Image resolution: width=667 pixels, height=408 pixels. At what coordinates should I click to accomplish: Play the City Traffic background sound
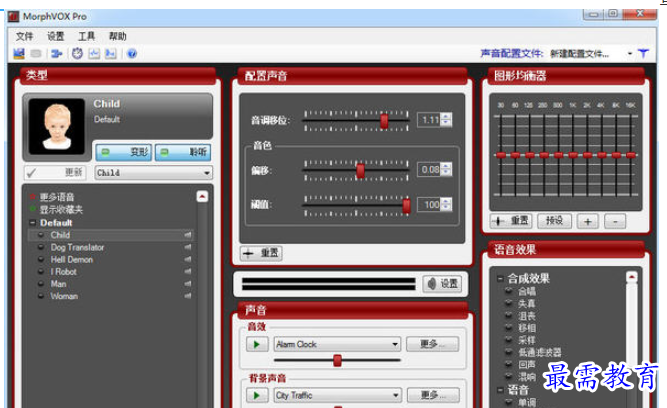pos(257,395)
